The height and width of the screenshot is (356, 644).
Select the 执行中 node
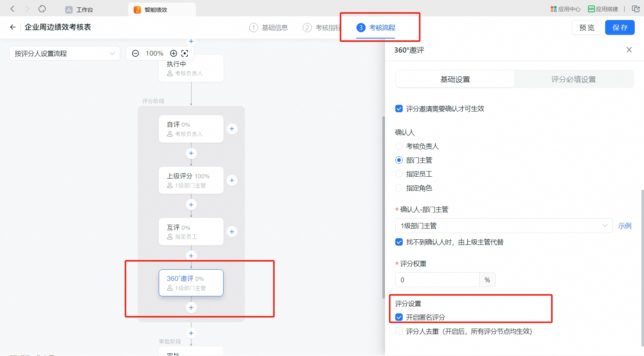[x=191, y=68]
